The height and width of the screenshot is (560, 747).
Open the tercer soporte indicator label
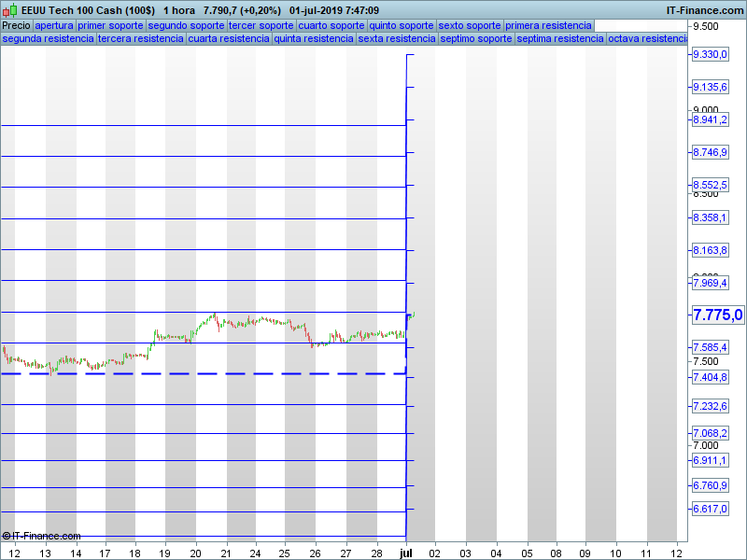[x=261, y=26]
